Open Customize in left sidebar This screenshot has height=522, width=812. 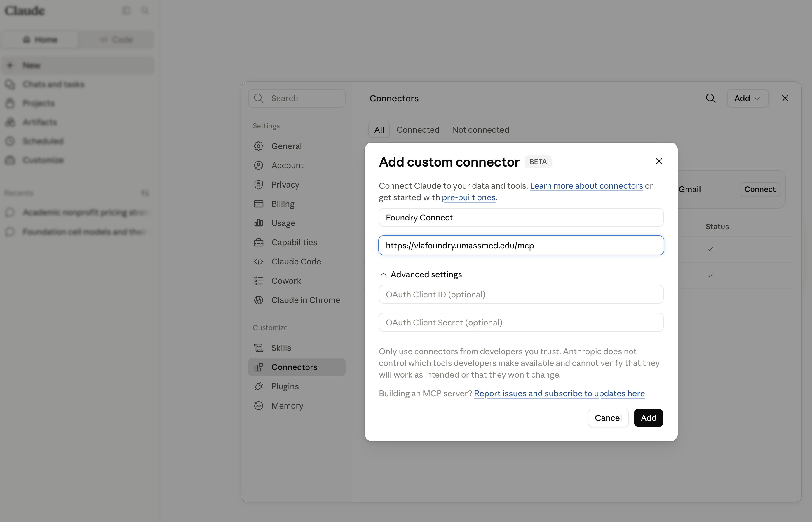coord(78,160)
